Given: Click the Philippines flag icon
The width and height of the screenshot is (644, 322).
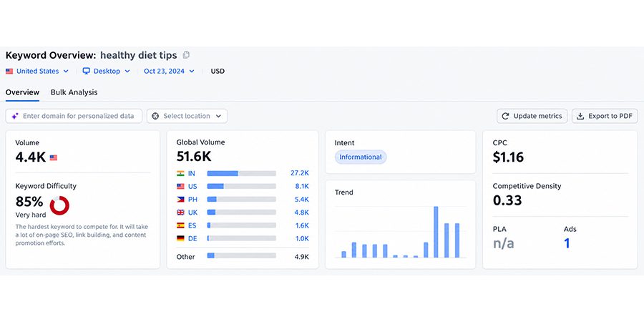Looking at the screenshot, I should coord(180,200).
